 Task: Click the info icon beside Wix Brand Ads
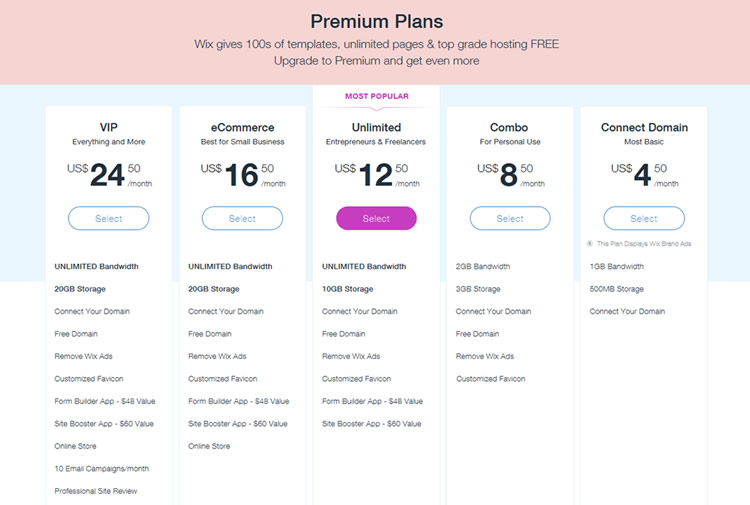pyautogui.click(x=591, y=243)
